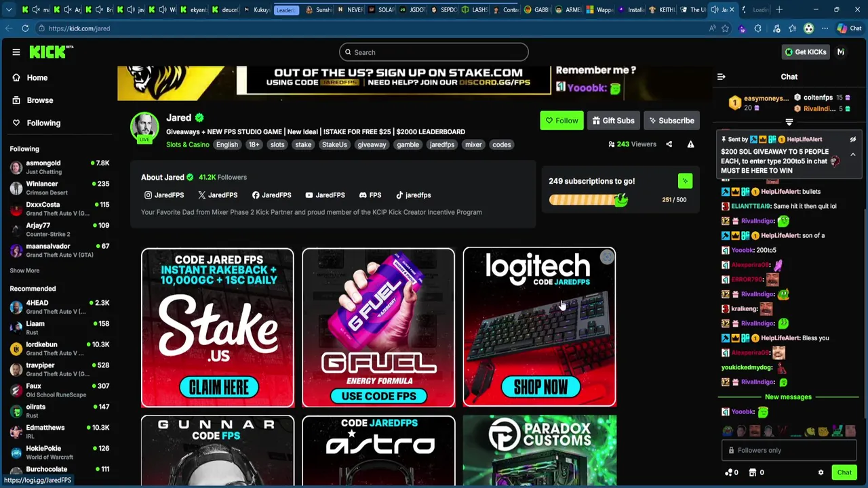
Task: Open DxxxCosta's followed channel
Action: 60,209
